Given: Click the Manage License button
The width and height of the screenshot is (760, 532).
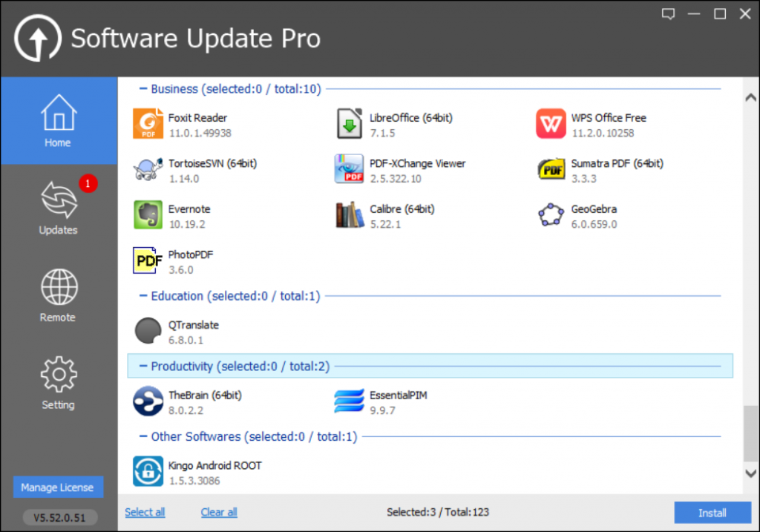Looking at the screenshot, I should click(x=58, y=487).
